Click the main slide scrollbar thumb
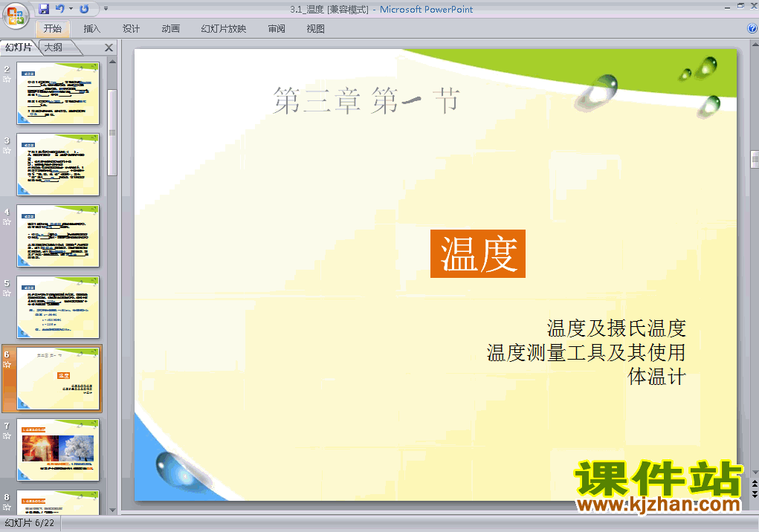This screenshot has width=759, height=532. tap(755, 160)
